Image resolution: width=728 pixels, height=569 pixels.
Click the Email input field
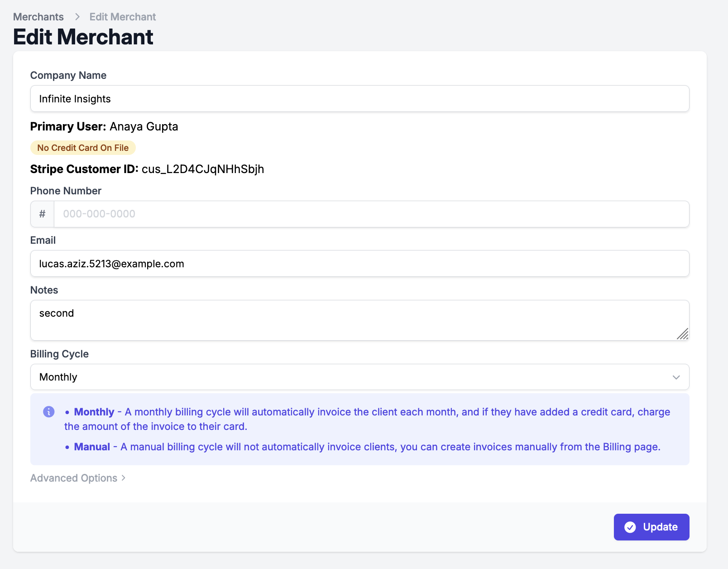point(359,264)
